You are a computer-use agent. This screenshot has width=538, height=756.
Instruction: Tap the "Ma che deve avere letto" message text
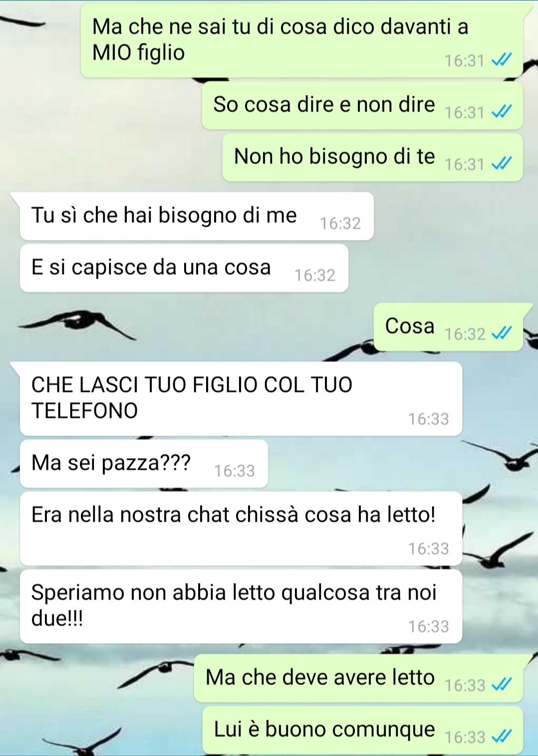320,677
